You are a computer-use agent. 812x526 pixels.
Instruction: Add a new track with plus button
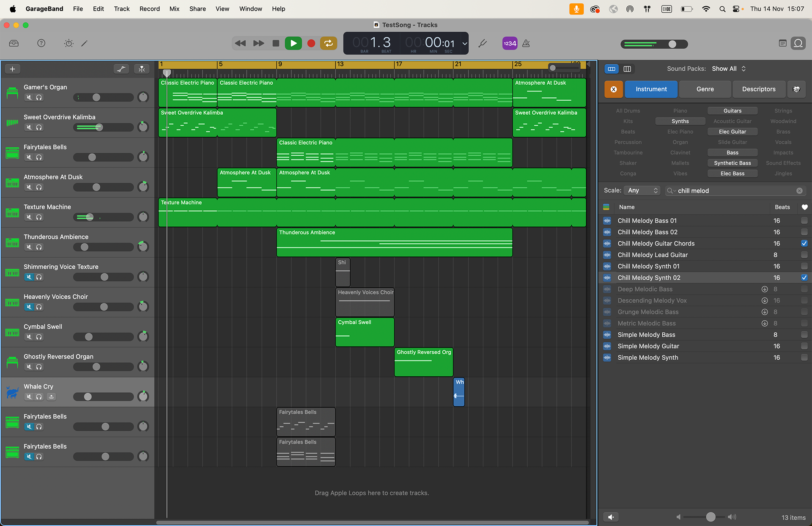click(12, 69)
